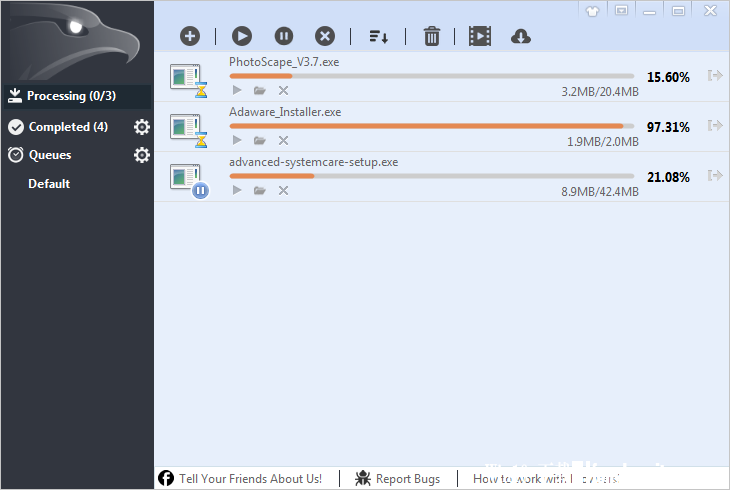The image size is (730, 490).
Task: Remove advanced-systemcare-setup.exe with its small X
Action: [283, 191]
